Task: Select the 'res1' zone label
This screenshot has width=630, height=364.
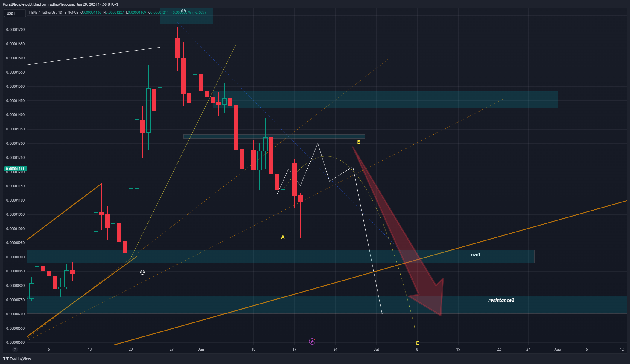Action: point(475,255)
